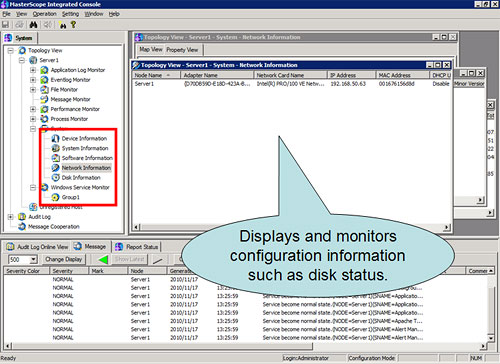500x364 pixels.
Task: Select the Topology View tree icon
Action: pyautogui.click(x=22, y=50)
